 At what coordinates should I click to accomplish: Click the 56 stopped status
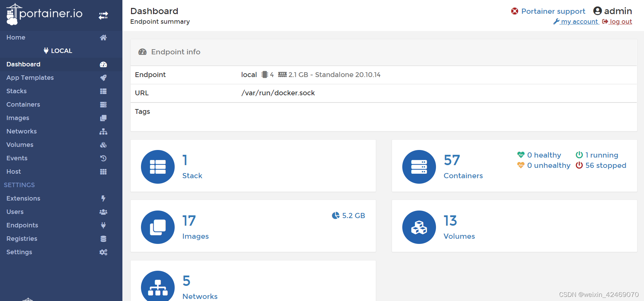601,165
